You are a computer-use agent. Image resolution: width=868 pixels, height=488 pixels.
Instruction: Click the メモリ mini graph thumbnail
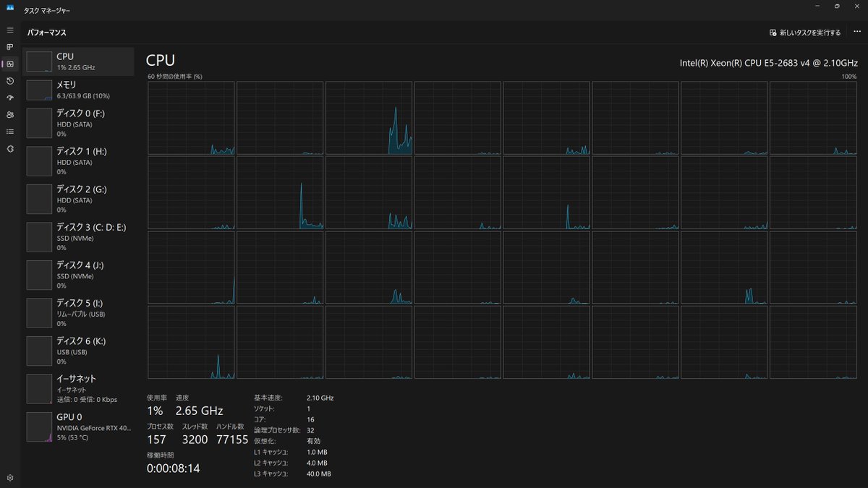(39, 90)
